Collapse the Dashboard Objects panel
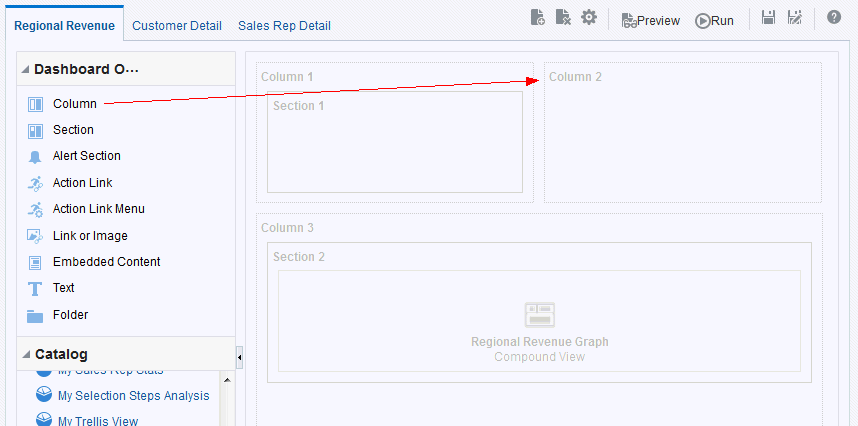This screenshot has height=426, width=858. pos(25,70)
